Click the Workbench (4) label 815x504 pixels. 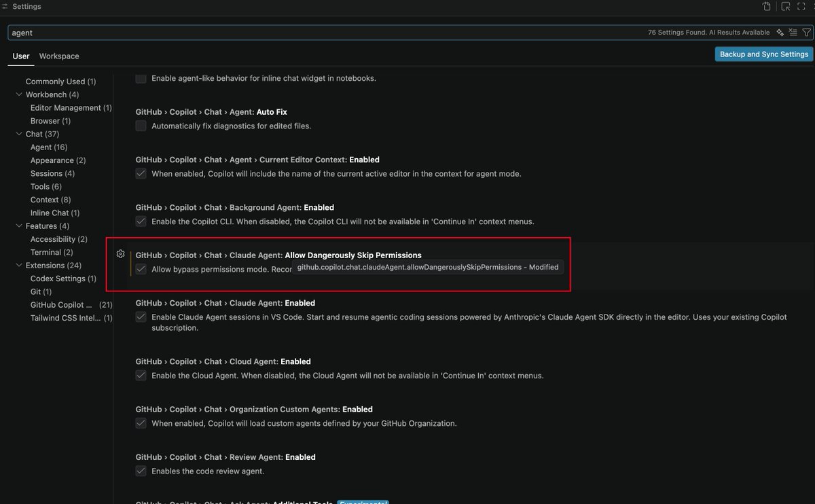[x=52, y=94]
